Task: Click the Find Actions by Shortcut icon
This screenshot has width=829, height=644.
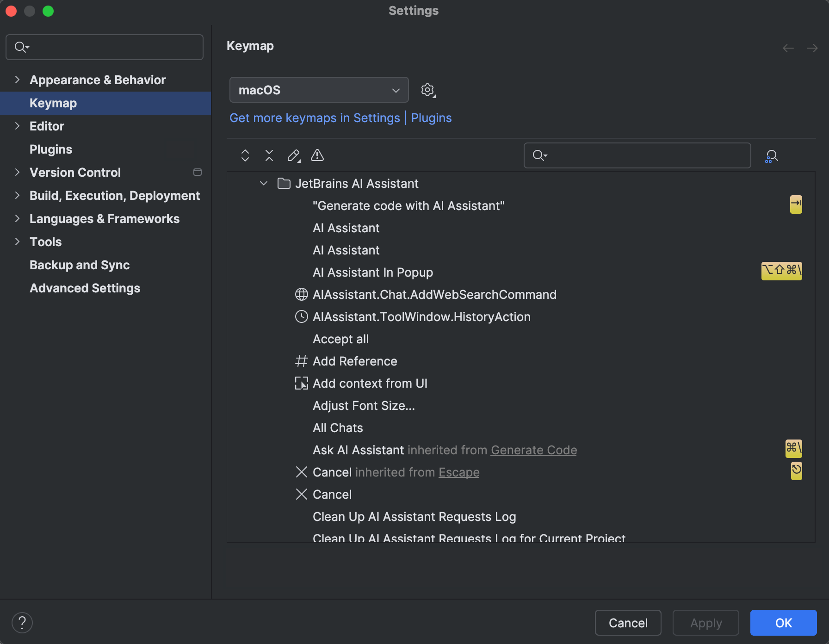Action: pyautogui.click(x=772, y=155)
